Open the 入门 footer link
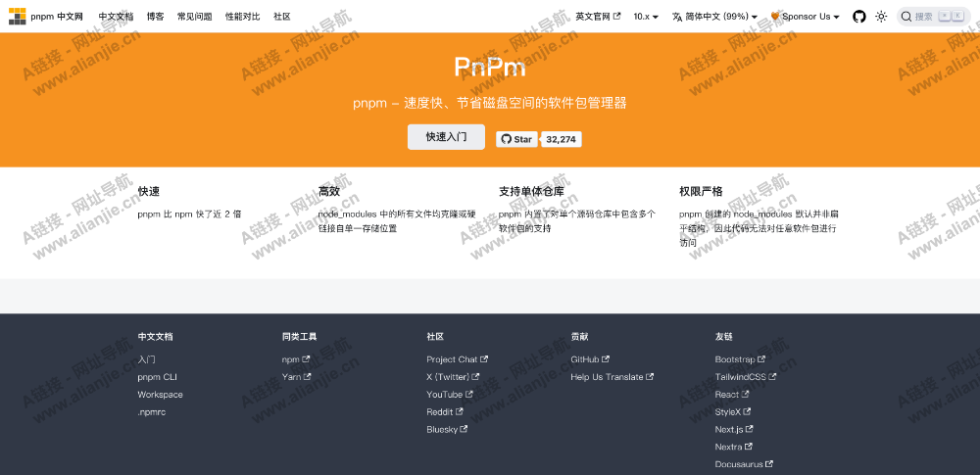 pyautogui.click(x=146, y=359)
